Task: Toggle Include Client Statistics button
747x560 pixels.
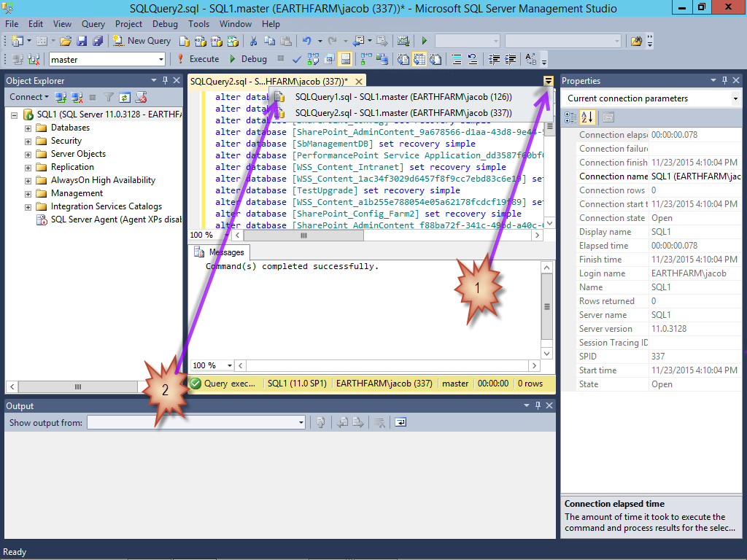Action: coord(382,60)
